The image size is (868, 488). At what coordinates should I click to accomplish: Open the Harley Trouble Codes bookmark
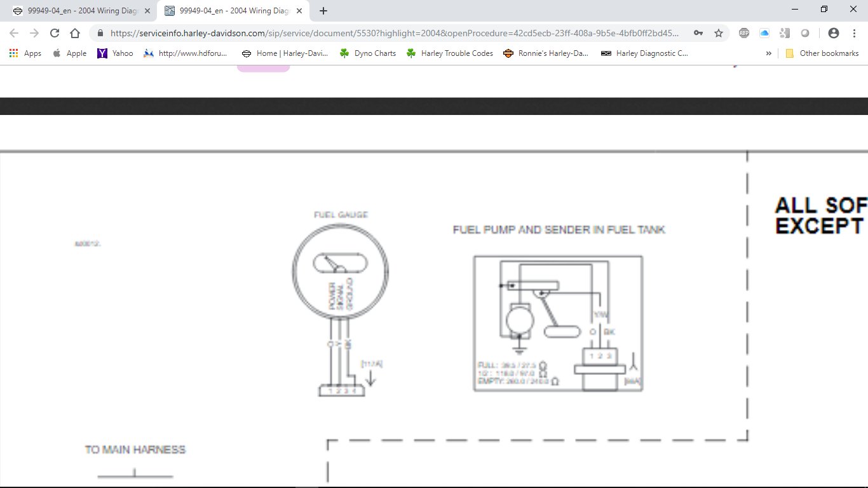[450, 53]
